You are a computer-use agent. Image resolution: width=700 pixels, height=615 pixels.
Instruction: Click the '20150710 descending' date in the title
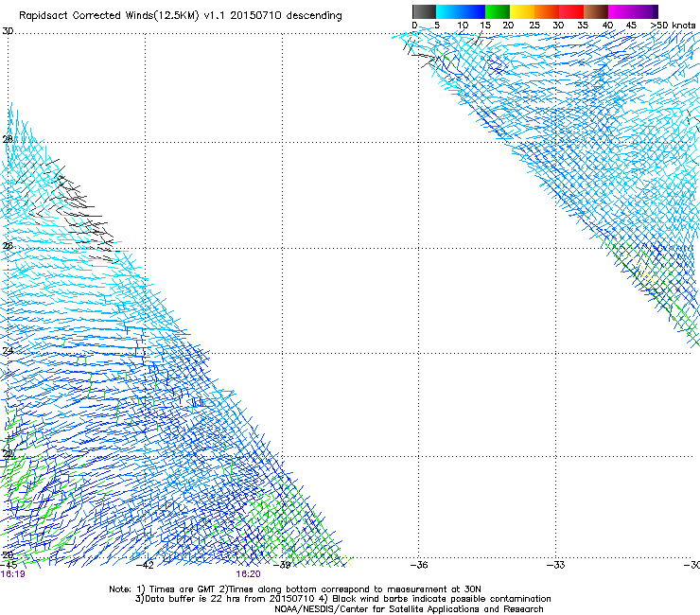coord(286,15)
